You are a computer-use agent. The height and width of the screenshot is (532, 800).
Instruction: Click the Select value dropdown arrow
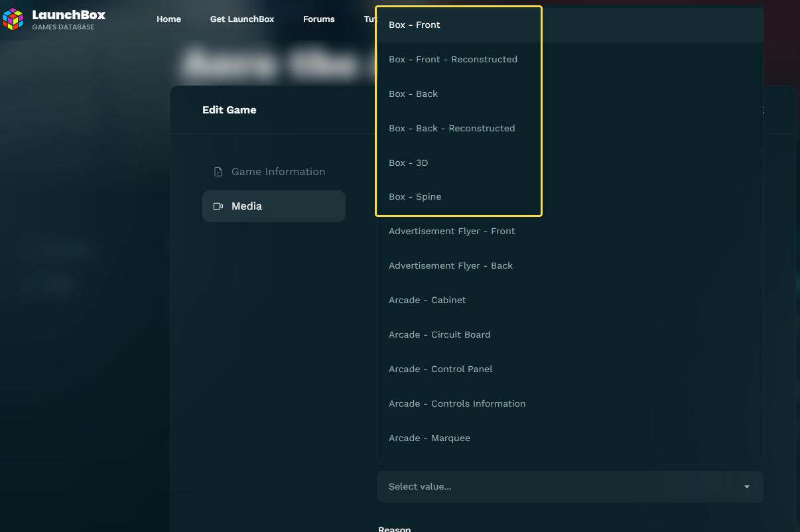746,487
